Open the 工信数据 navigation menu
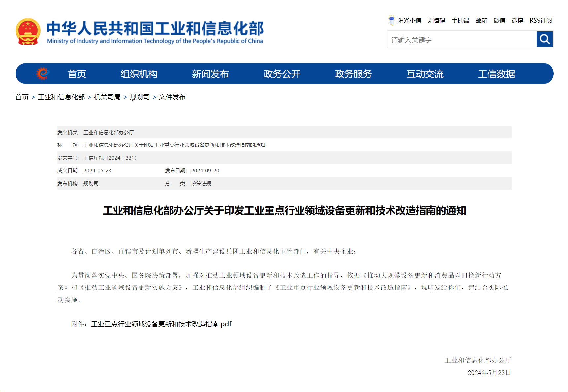This screenshot has height=392, width=568. click(x=496, y=74)
